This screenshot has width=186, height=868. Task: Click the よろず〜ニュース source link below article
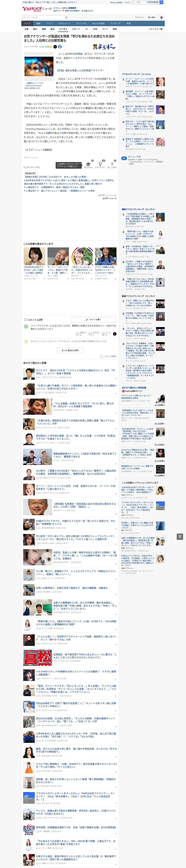tap(109, 198)
